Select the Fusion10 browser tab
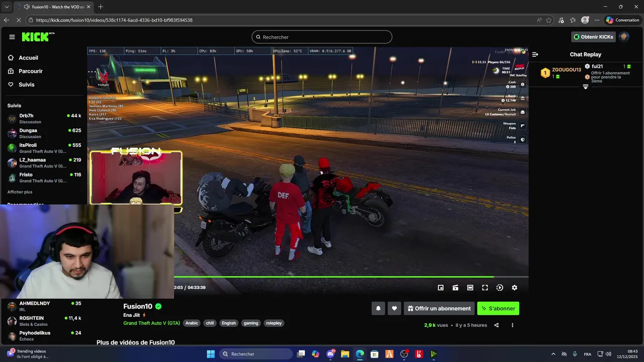 53,7
